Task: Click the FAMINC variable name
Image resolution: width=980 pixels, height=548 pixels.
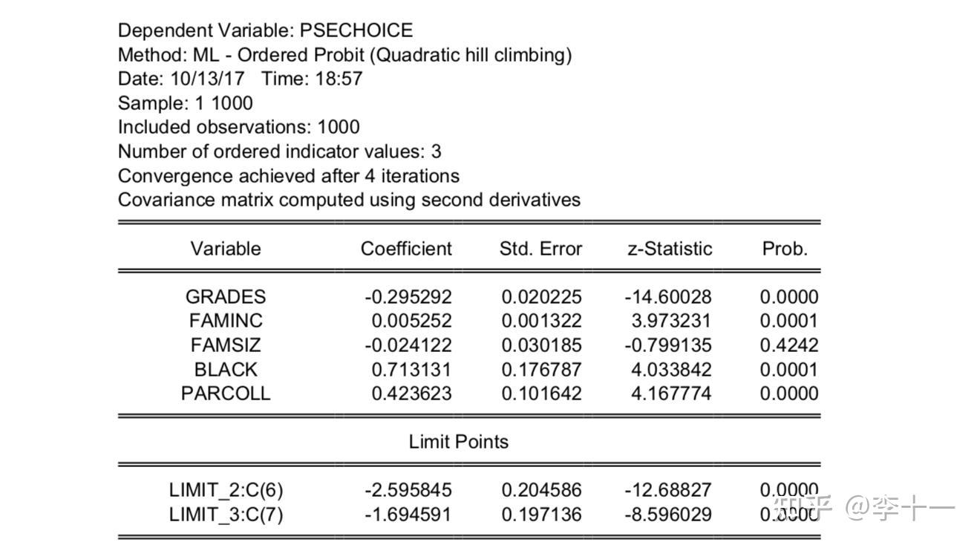Action: (226, 321)
